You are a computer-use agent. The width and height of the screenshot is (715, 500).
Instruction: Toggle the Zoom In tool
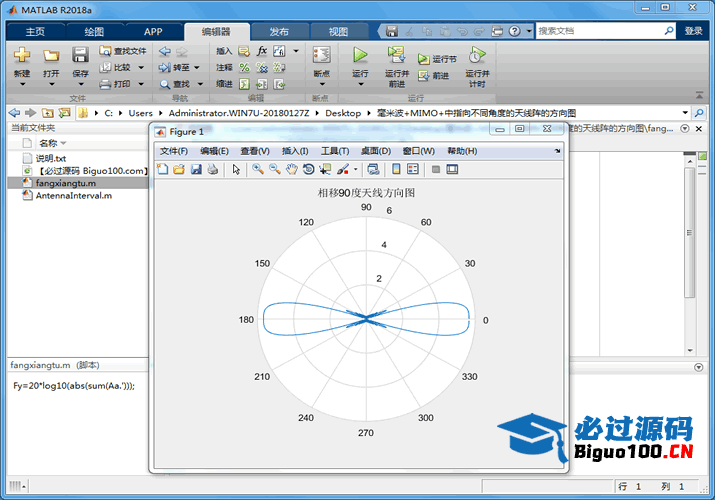point(258,169)
